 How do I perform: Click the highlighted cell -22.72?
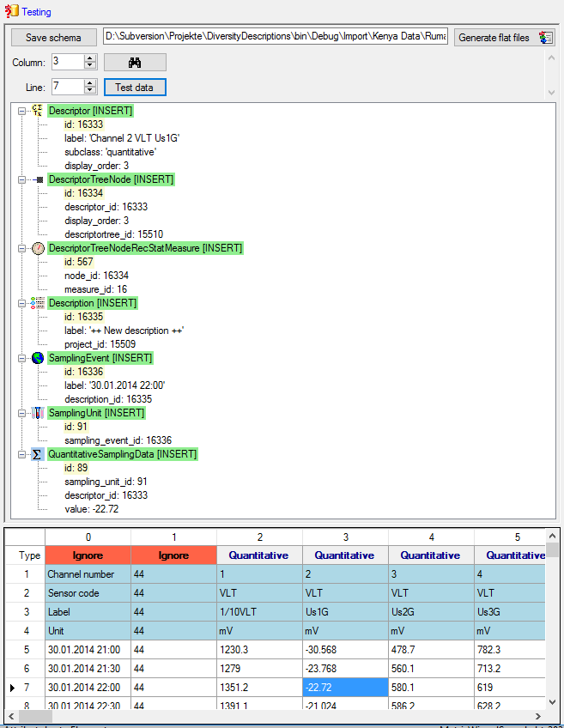tap(345, 687)
